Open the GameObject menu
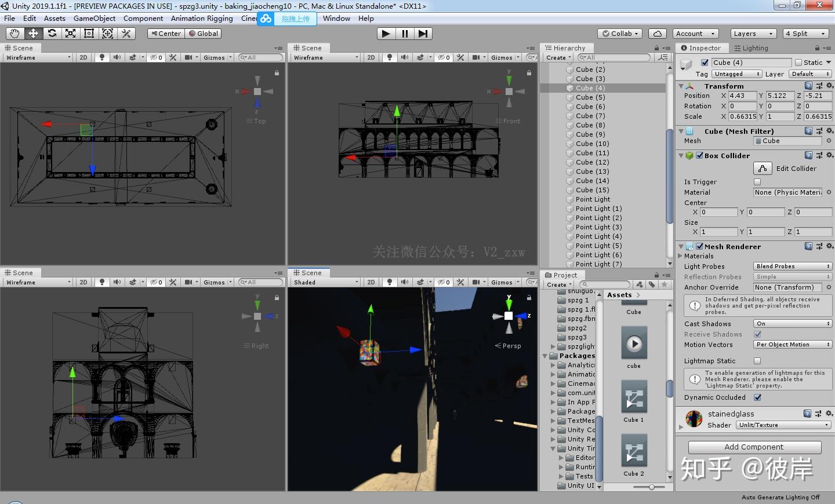 pyautogui.click(x=95, y=19)
